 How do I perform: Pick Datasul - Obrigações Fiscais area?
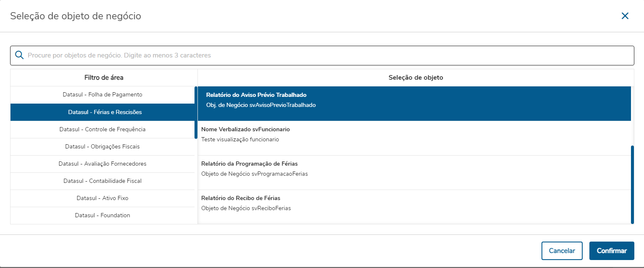pyautogui.click(x=103, y=147)
